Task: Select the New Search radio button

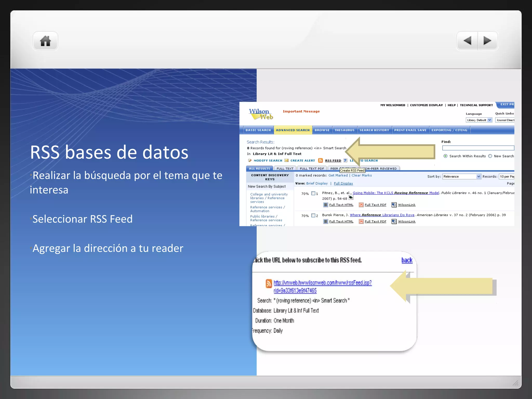Action: click(x=490, y=156)
